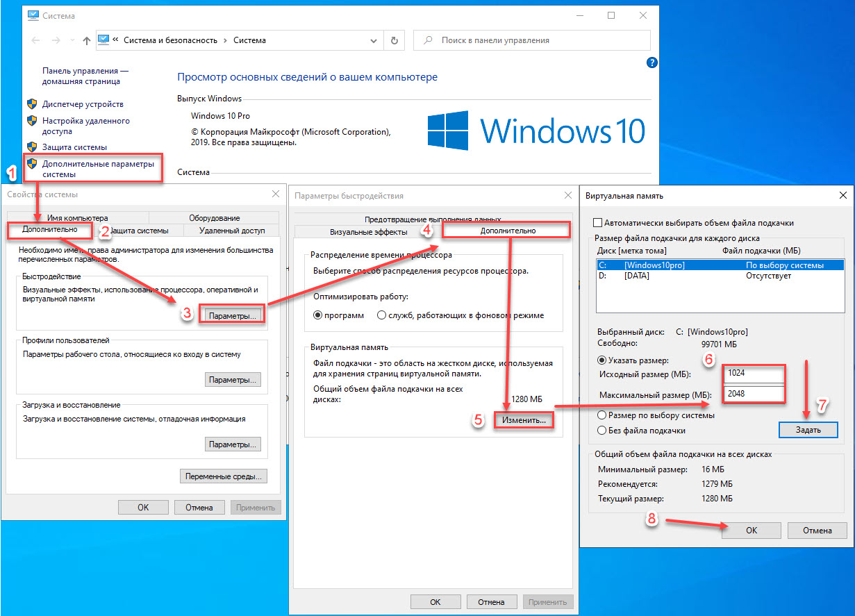The image size is (855, 616).
Task: Select Указать размер radio button
Action: click(x=601, y=360)
